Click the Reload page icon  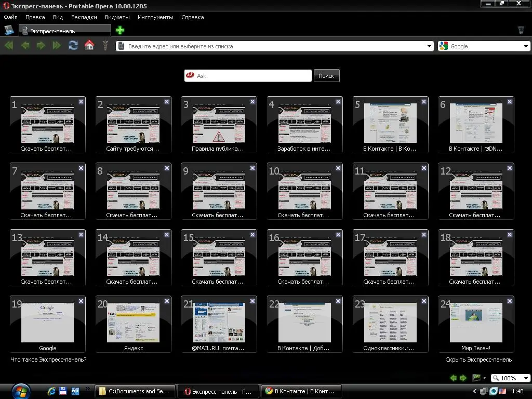[73, 46]
